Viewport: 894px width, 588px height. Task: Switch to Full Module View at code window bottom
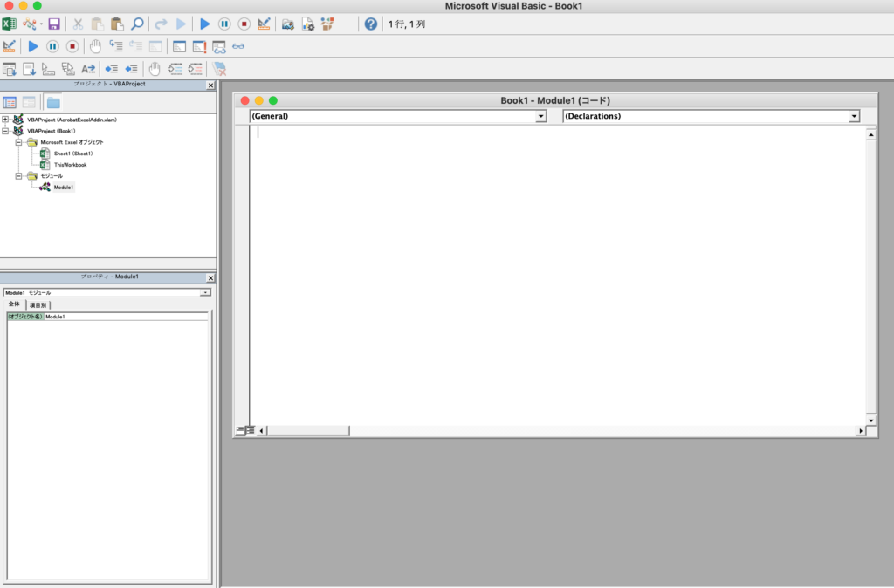[250, 430]
